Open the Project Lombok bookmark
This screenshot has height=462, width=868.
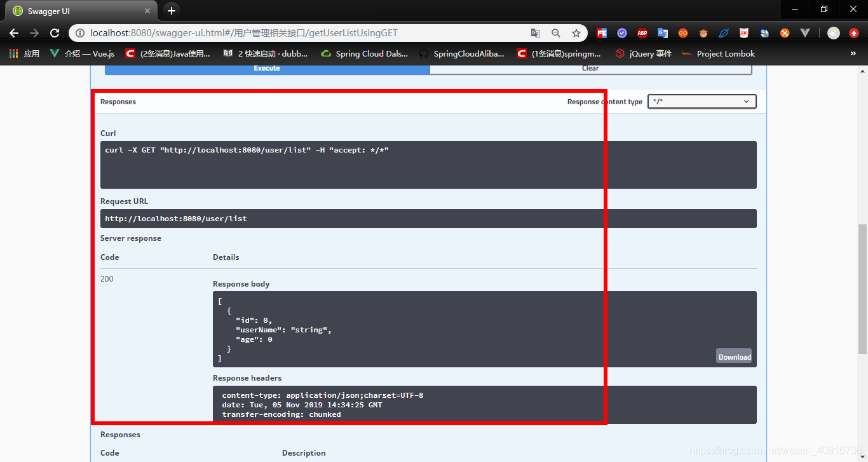pyautogui.click(x=719, y=54)
